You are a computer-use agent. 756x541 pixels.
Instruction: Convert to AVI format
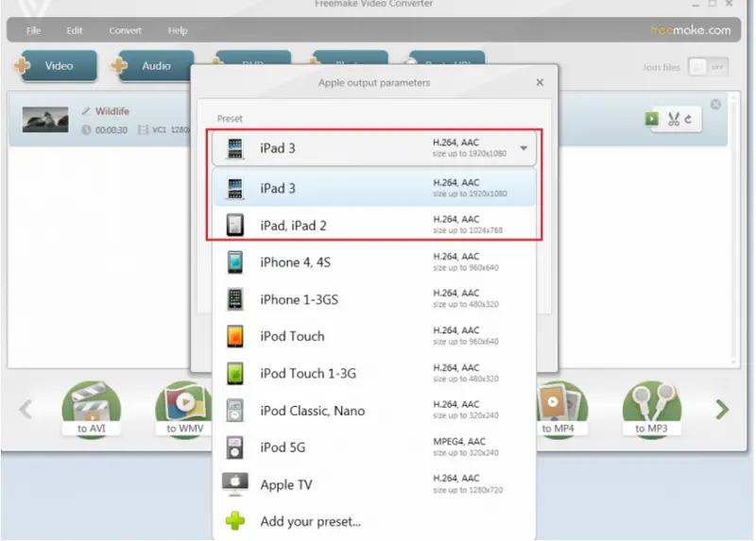[91, 410]
